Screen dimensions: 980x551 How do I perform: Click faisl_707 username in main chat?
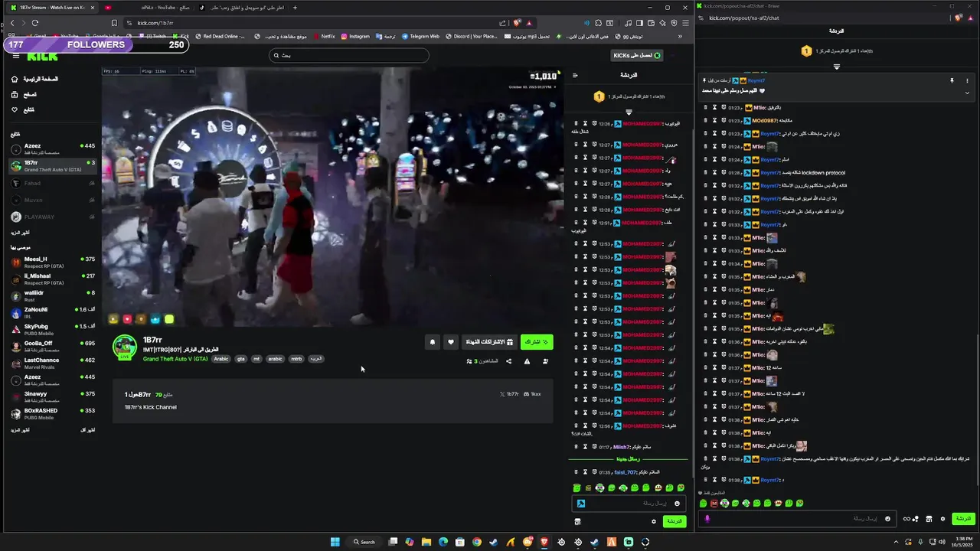pyautogui.click(x=626, y=472)
